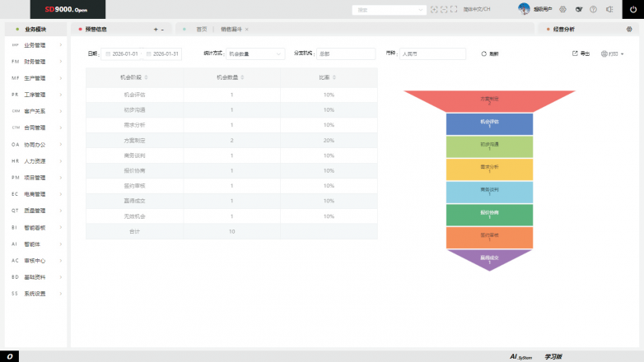Image resolution: width=644 pixels, height=362 pixels.
Task: Click the speaker sound icon
Action: coord(609,9)
